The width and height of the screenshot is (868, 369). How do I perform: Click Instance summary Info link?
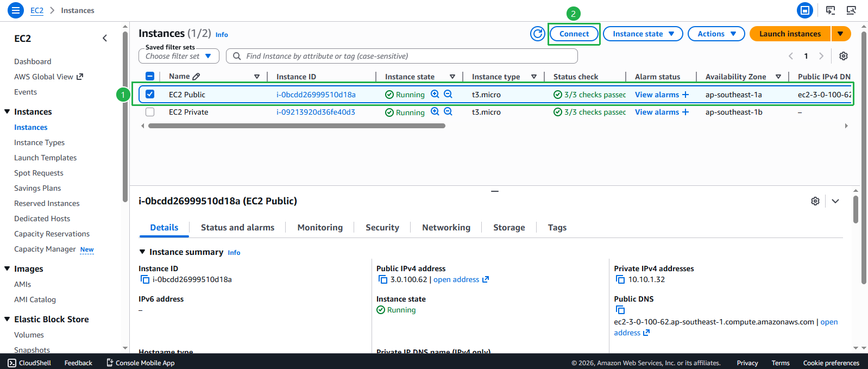(234, 253)
